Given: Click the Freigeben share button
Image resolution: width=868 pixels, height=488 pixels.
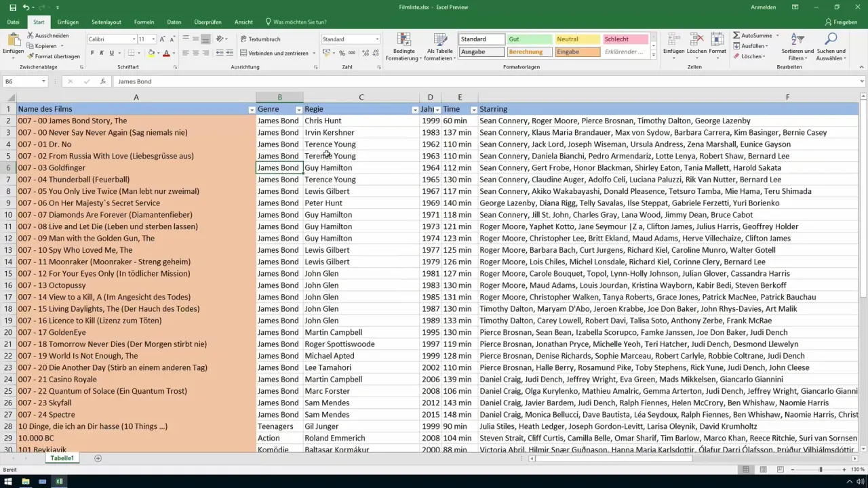Looking at the screenshot, I should [841, 22].
